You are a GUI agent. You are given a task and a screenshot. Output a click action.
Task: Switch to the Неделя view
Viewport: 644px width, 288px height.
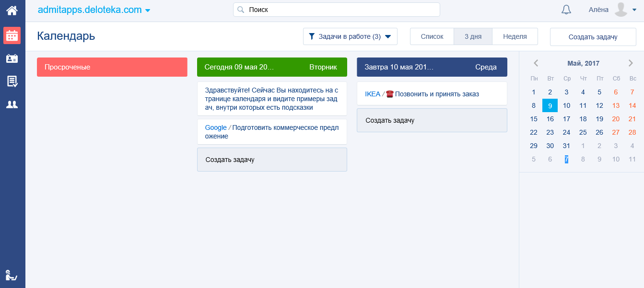click(x=515, y=36)
